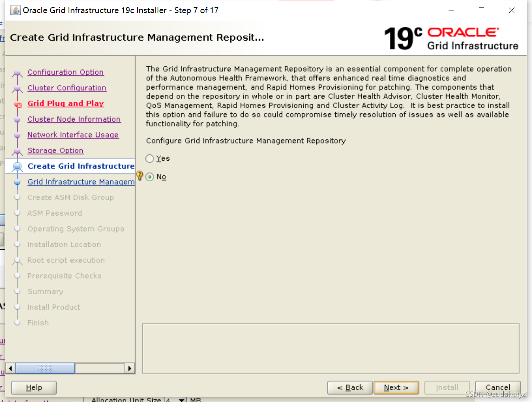Open the Grid Plug and Play step

[66, 103]
